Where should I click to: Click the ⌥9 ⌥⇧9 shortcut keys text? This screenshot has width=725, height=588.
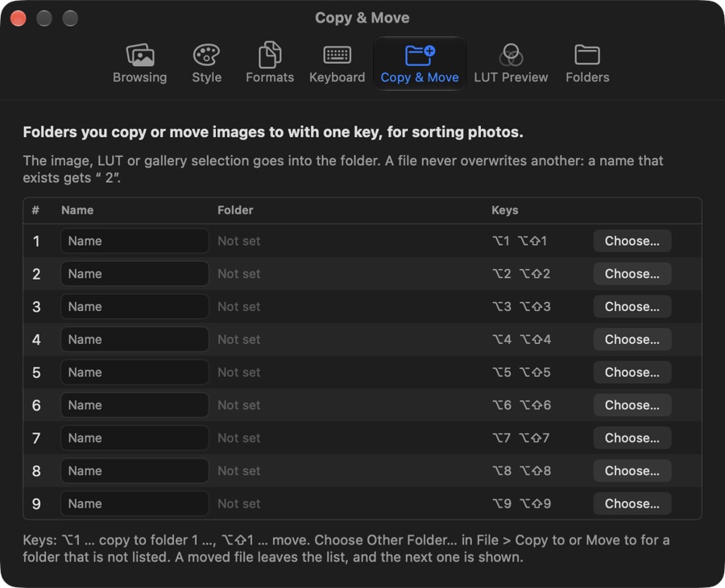click(x=521, y=503)
